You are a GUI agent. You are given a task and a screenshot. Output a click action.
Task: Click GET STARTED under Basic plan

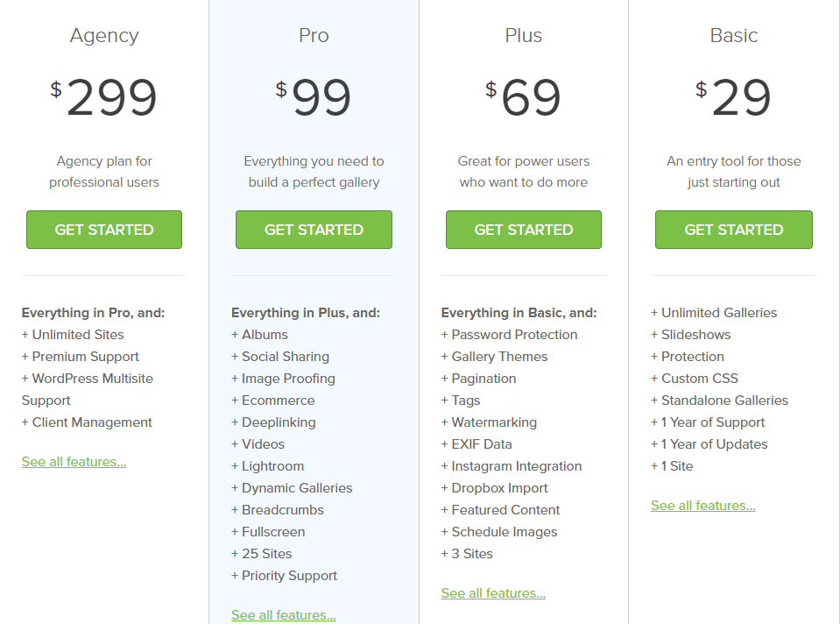[734, 230]
